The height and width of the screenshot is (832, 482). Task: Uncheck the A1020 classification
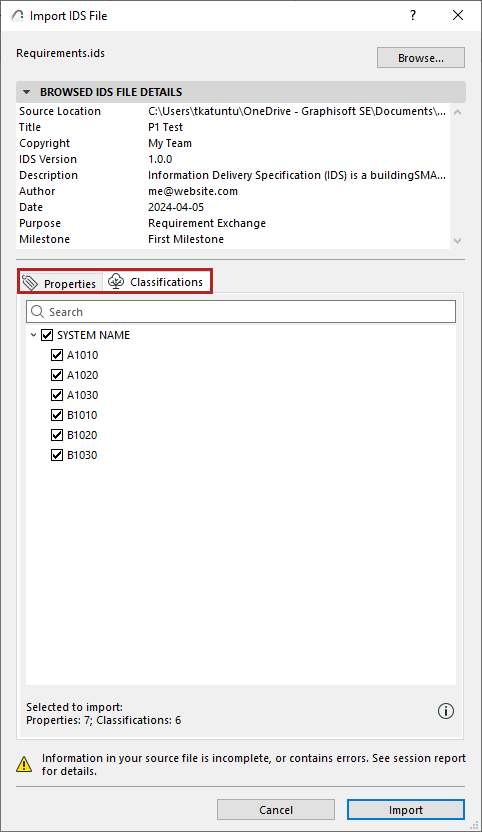[57, 375]
